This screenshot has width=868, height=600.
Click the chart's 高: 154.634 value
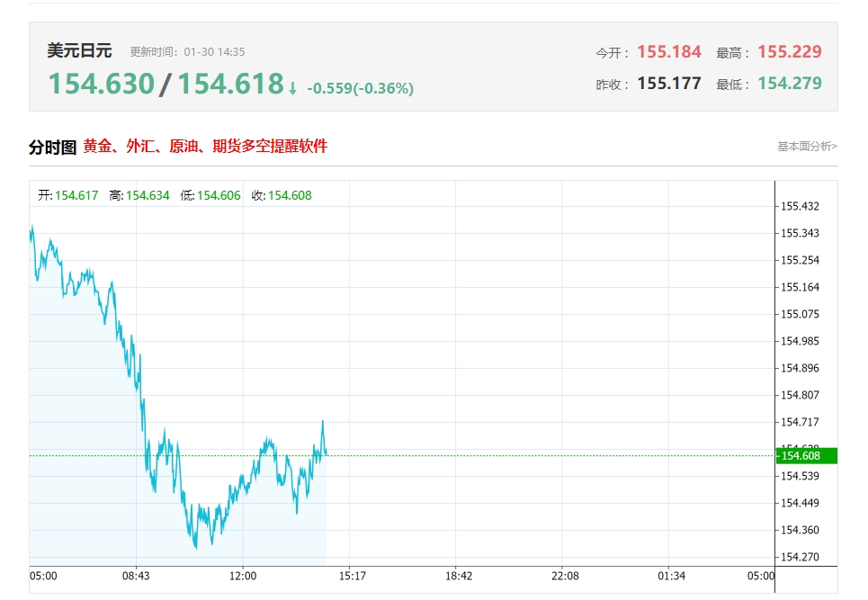[x=148, y=195]
